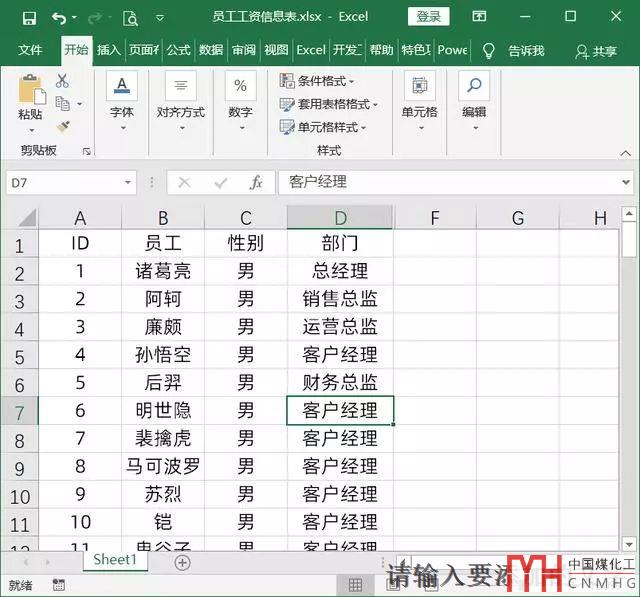Screen dimensions: 640x597
Task: Click the Save icon in title bar
Action: [x=29, y=17]
